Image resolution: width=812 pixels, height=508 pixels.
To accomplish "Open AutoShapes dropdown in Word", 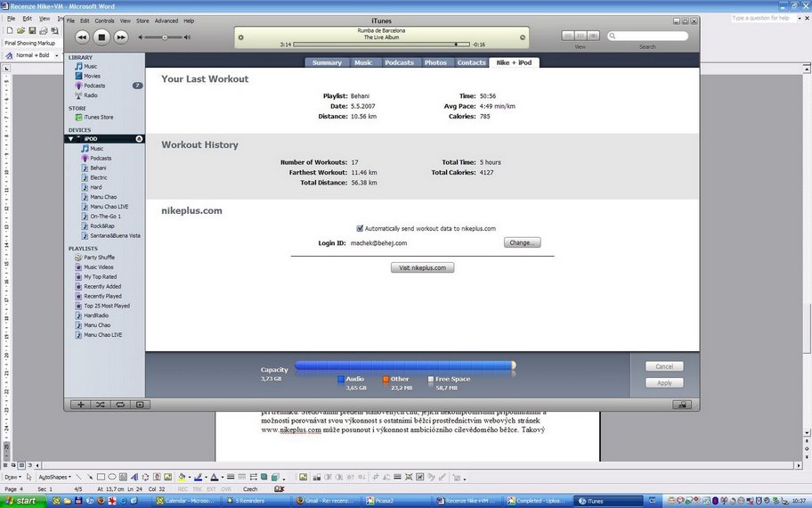I will (x=54, y=477).
